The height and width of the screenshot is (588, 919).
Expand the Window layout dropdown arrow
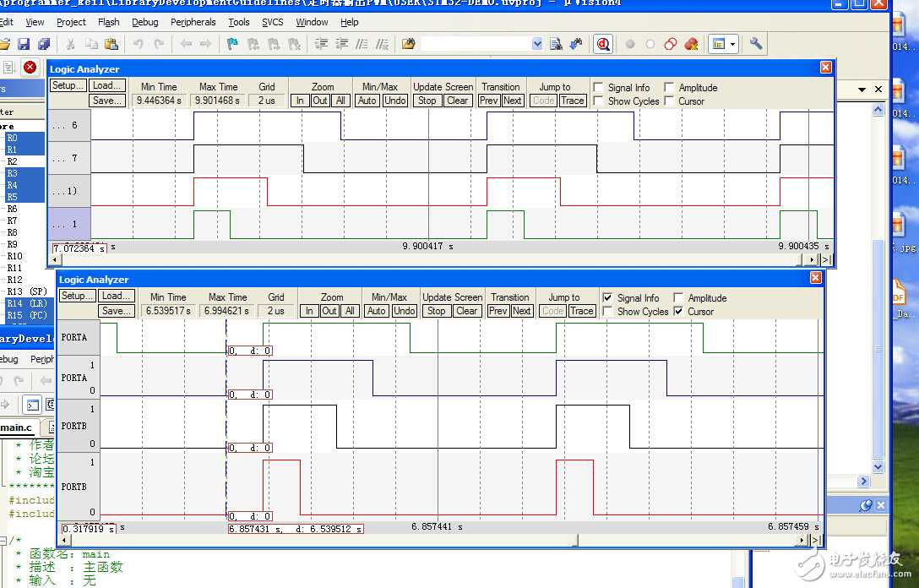coord(732,44)
